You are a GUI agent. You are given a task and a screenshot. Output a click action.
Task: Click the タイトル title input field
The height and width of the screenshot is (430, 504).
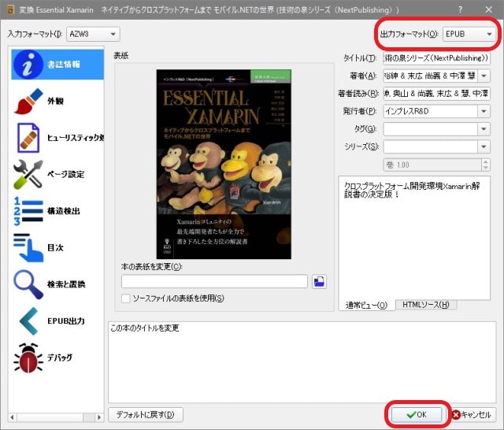tap(436, 58)
